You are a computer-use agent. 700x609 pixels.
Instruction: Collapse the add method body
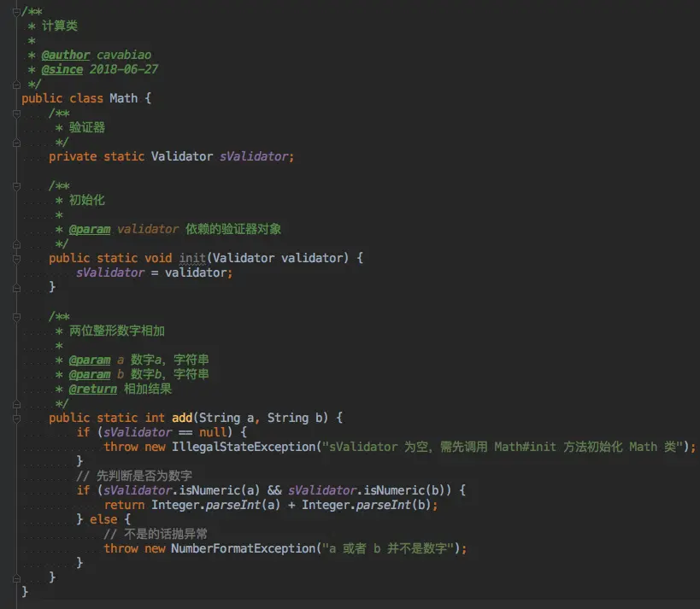15,418
